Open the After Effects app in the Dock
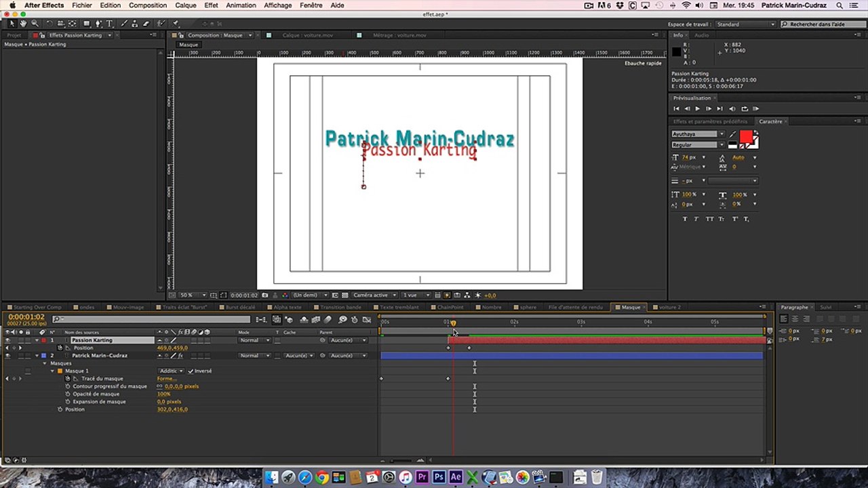Viewport: 868px width, 488px height. click(x=456, y=478)
